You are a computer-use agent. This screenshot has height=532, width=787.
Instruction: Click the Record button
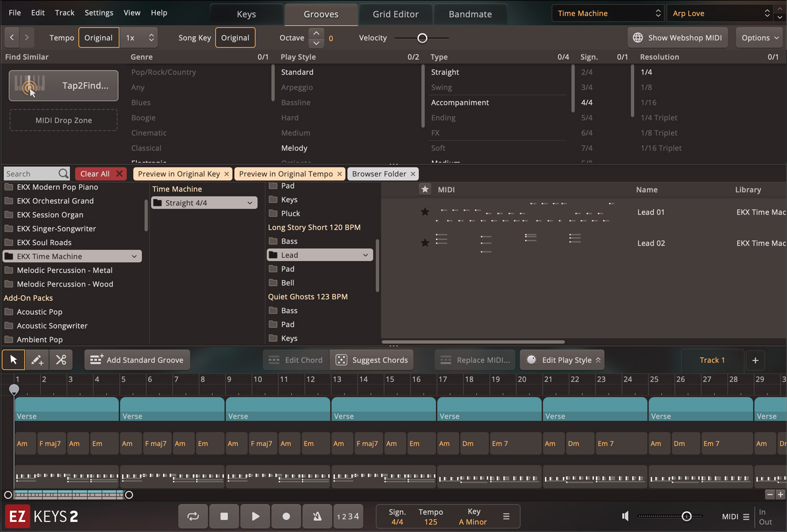pyautogui.click(x=286, y=516)
